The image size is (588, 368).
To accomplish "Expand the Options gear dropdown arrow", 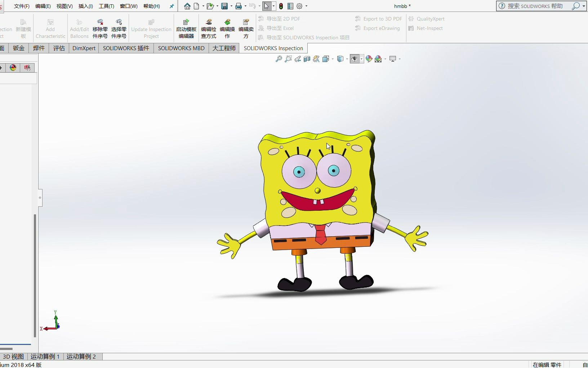I will coord(307,6).
